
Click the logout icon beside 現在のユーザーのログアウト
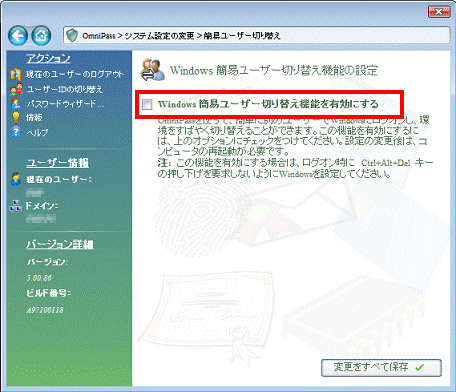[x=16, y=74]
